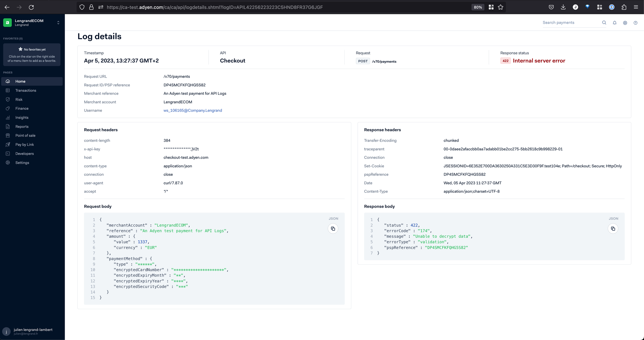Screen dimensions: 644x340
Task: Go to the Reports page
Action: click(21, 126)
